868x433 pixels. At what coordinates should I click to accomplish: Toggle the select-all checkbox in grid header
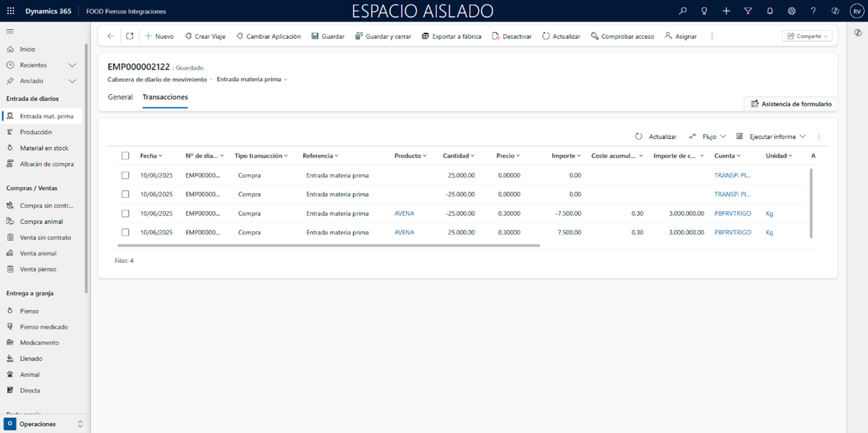click(125, 156)
